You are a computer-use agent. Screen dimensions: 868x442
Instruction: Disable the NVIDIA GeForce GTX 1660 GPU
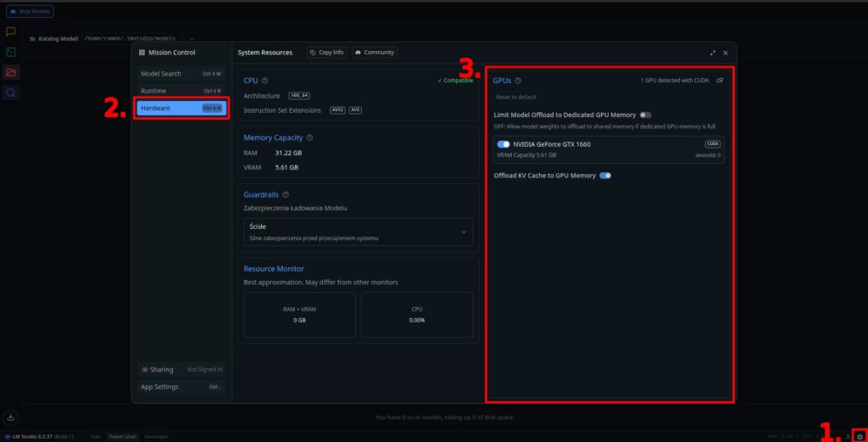coord(504,144)
